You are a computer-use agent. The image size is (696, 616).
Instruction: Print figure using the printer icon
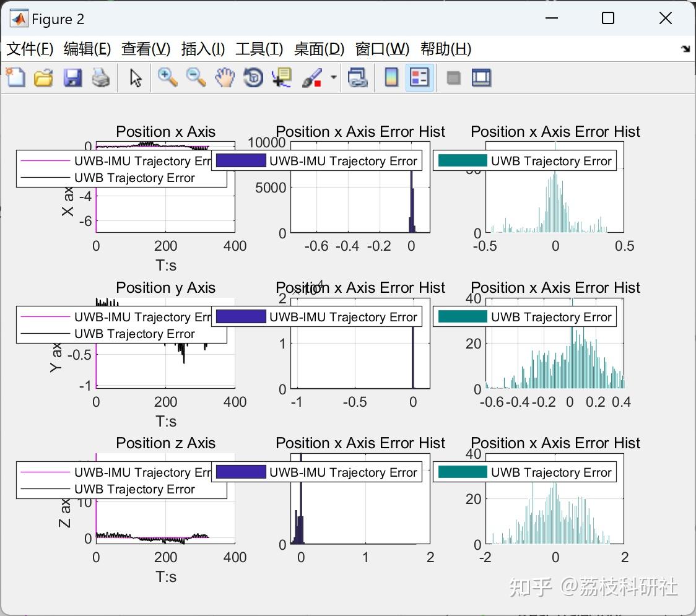[x=101, y=77]
